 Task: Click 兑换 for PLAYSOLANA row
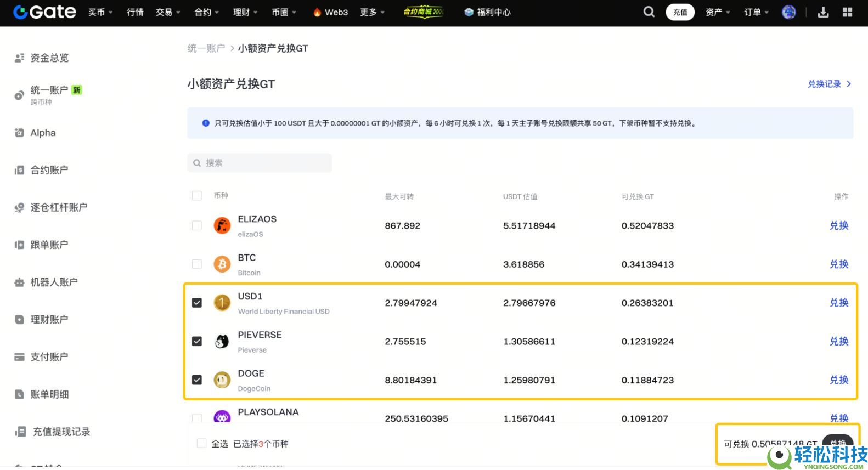(839, 418)
